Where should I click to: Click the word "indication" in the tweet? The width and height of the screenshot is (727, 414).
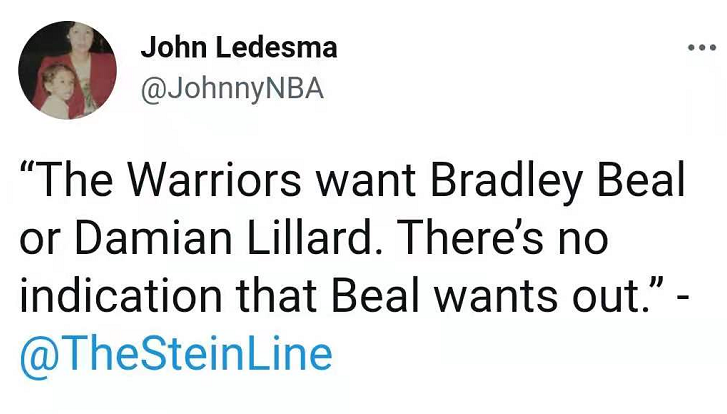pyautogui.click(x=119, y=300)
